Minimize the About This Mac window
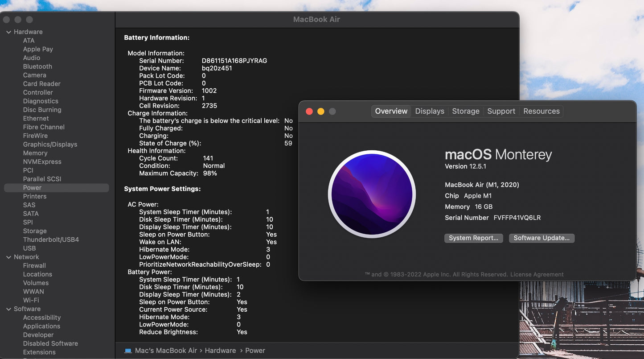Screen dimensions: 644x359 point(321,111)
